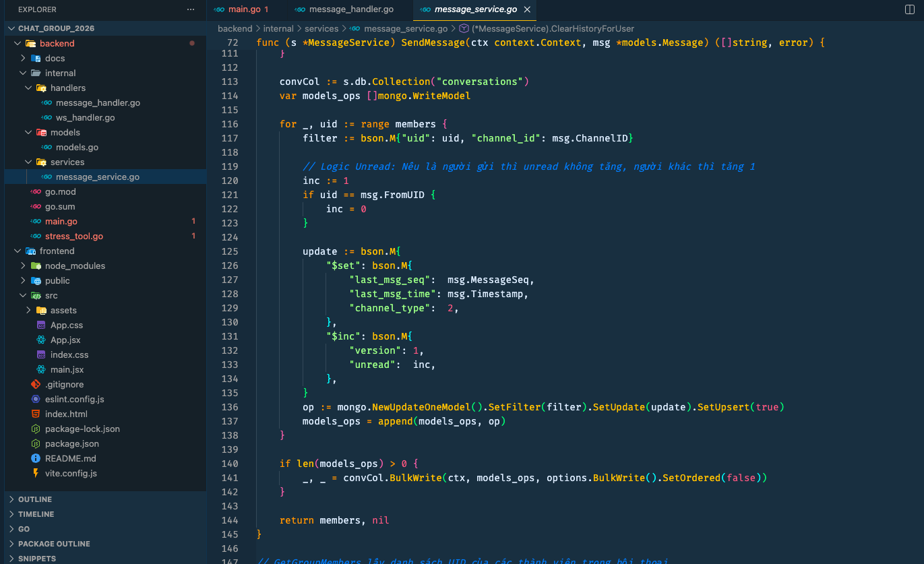Click Go icon of message_handler.go file

(47, 102)
